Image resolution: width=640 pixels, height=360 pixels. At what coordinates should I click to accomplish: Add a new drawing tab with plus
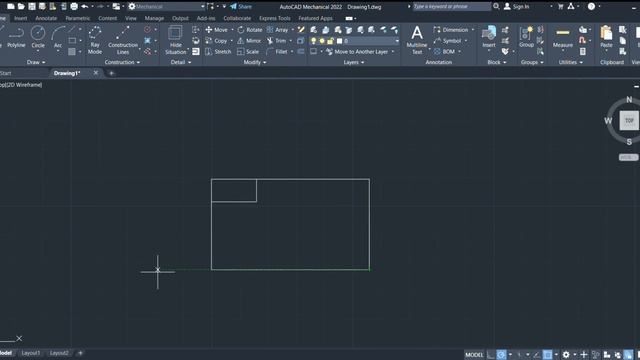(111, 73)
